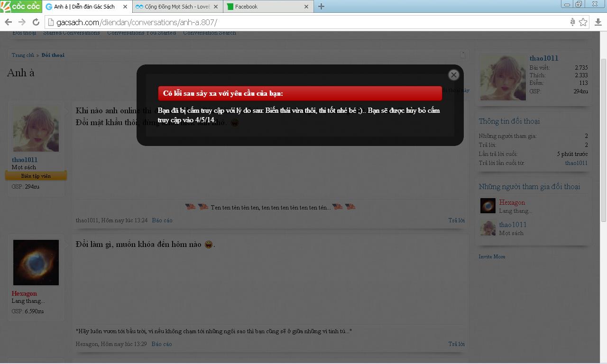Click the small icon at breadcrumb right end
This screenshot has width=607, height=364.
pyautogui.click(x=462, y=55)
